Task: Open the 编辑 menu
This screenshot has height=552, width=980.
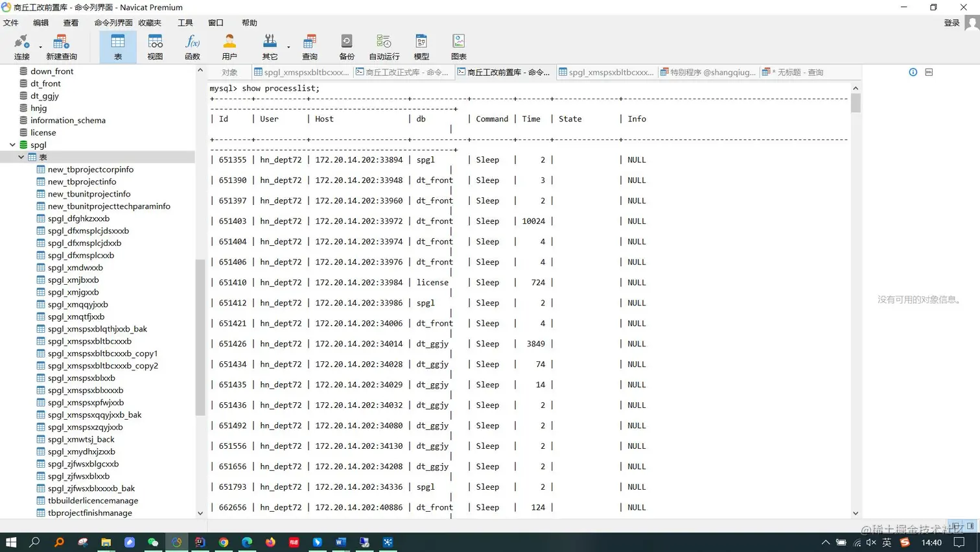Action: coord(41,23)
